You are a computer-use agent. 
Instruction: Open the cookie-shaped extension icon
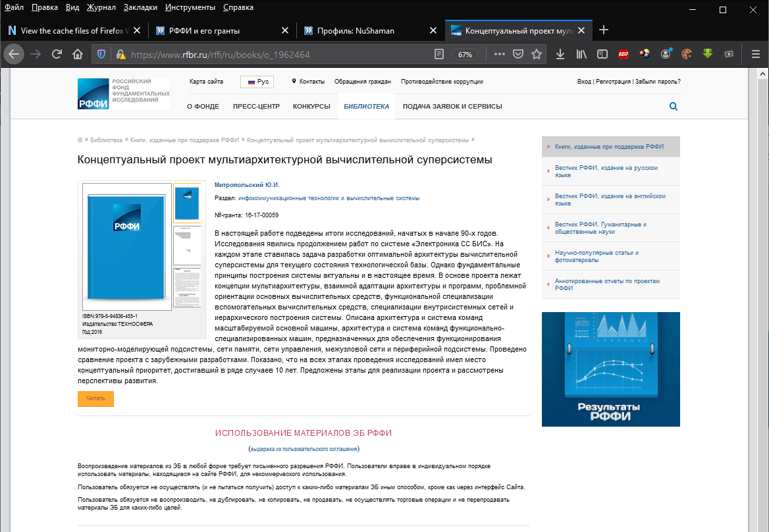click(687, 55)
